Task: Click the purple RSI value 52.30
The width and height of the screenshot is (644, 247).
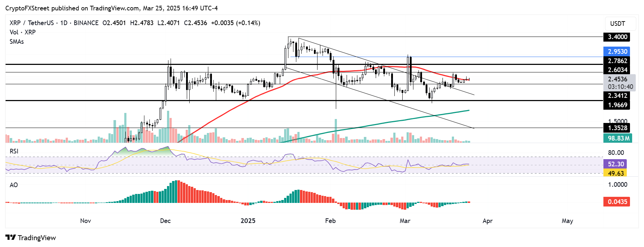Action: 615,164
